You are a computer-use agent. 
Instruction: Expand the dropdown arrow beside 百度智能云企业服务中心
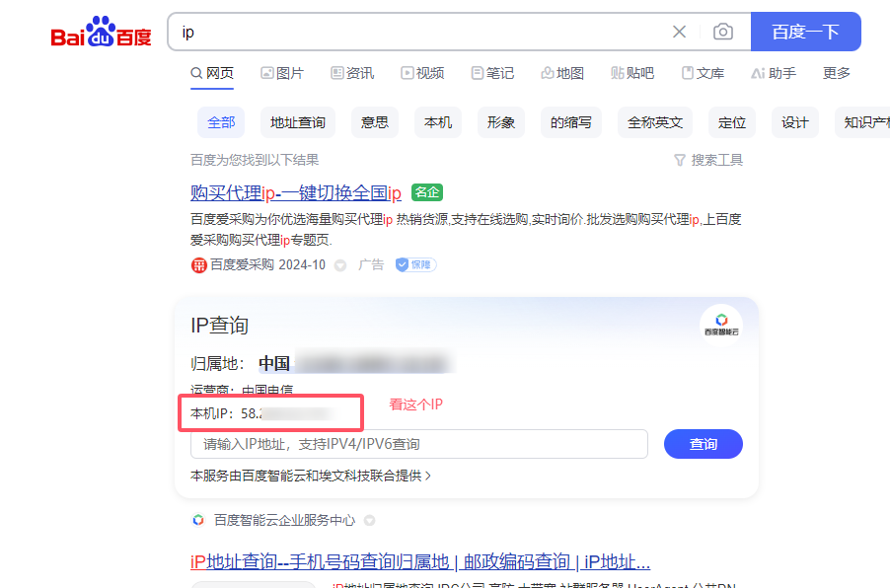[x=369, y=521]
